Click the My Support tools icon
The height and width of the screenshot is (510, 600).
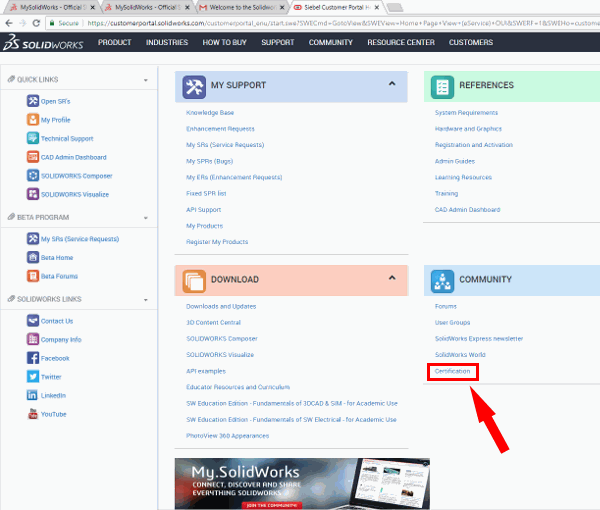click(x=194, y=87)
